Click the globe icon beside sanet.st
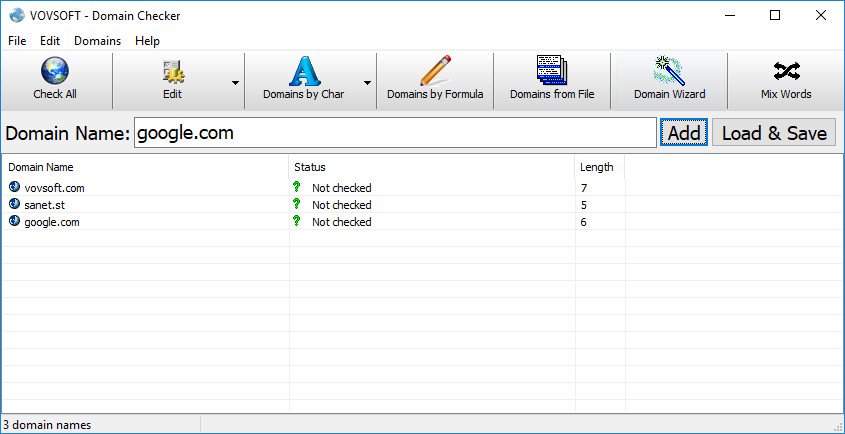 (15, 204)
